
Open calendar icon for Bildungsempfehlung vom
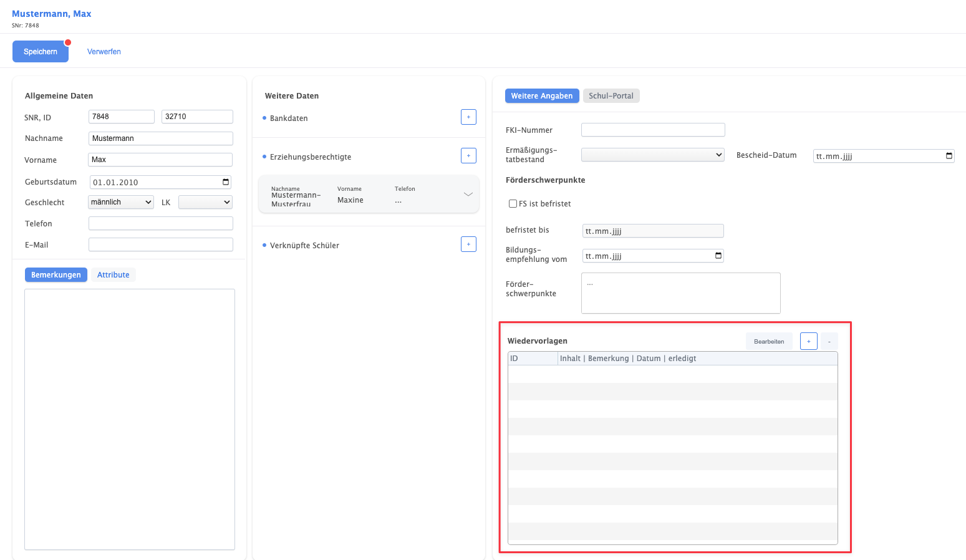pyautogui.click(x=718, y=256)
